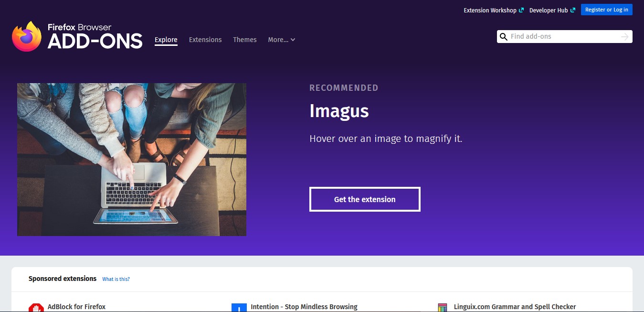
Task: Click the Firefox Browser ADD-ONS title
Action: 95,37
